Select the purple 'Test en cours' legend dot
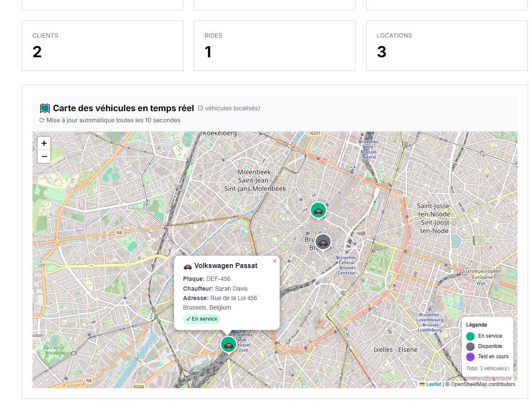This screenshot has width=532, height=401. (470, 357)
